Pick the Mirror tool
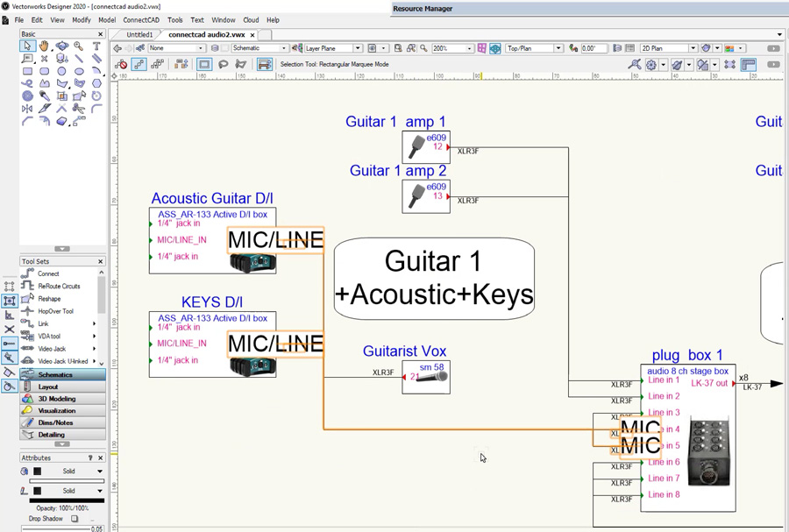789x532 pixels. point(27,108)
